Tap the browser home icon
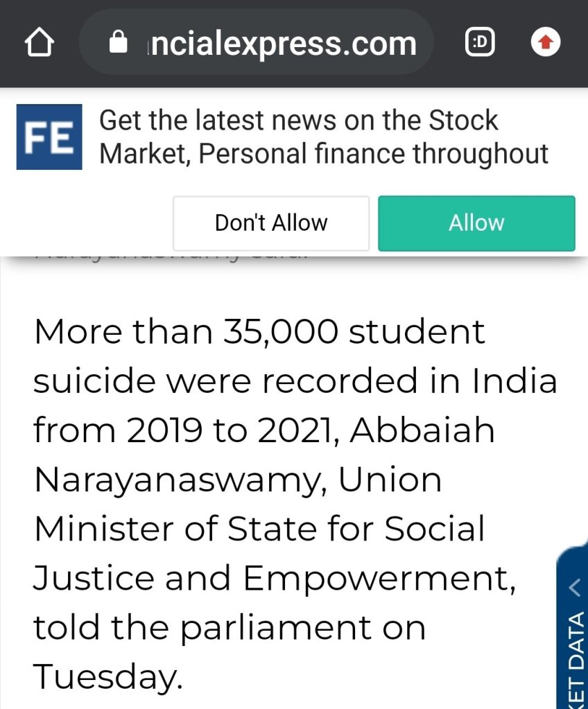588x709 pixels. [x=39, y=44]
